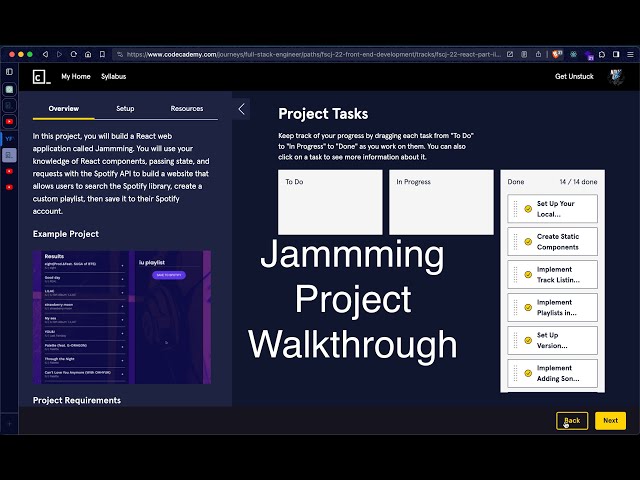Grab drag handle on Create Static Components card
This screenshot has height=480, width=640.
coord(515,242)
